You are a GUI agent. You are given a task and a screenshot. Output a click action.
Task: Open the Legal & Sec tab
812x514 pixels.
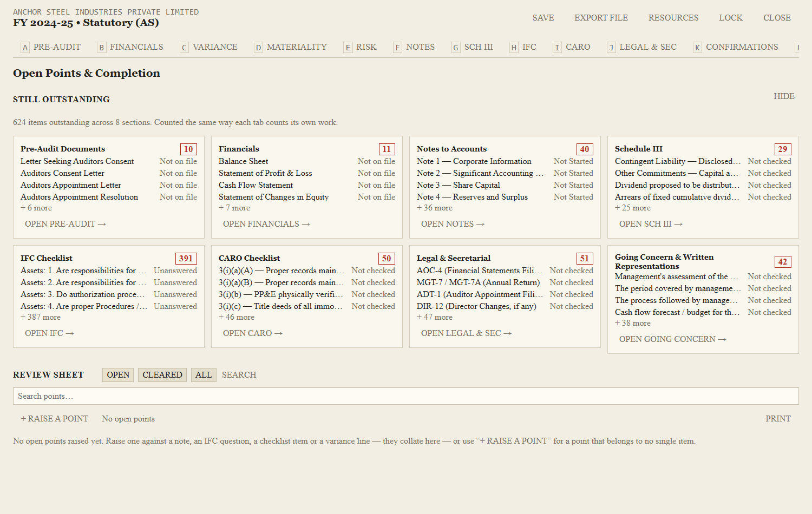point(642,47)
